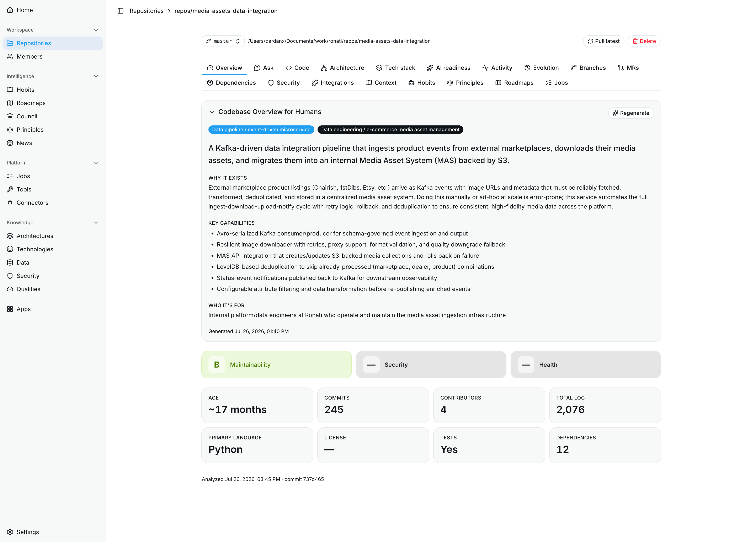Open Principles under Intelligence

53,130
